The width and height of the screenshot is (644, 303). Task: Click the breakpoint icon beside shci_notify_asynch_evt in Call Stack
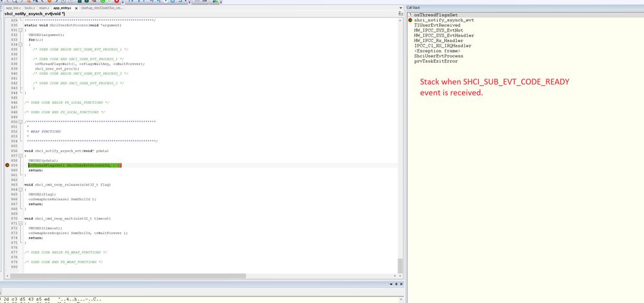410,20
